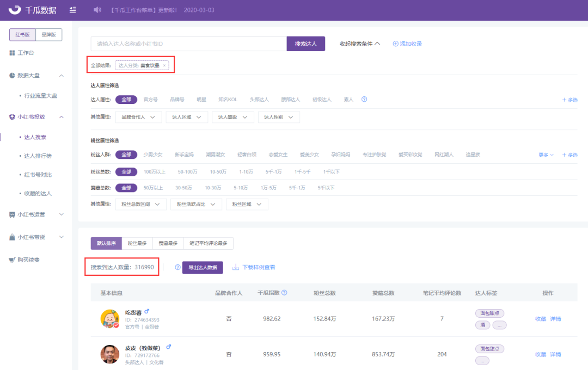This screenshot has height=370, width=588.
Task: Collapse 收起搜索条件 search conditions
Action: pos(360,44)
